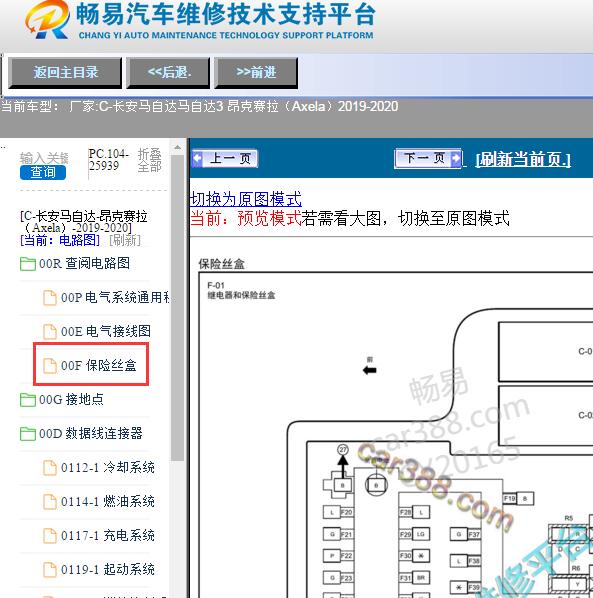Switch to 切换为原图模式 link
593x598 pixels.
coord(246,199)
